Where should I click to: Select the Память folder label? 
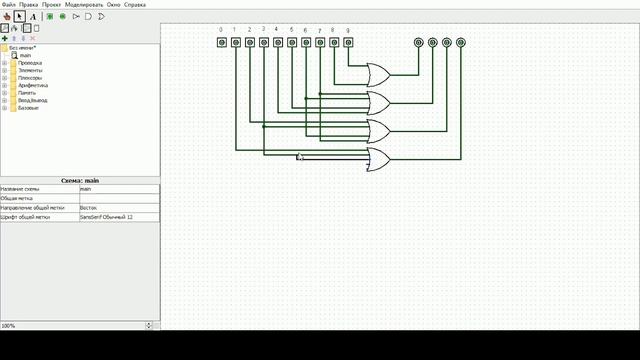tap(27, 93)
